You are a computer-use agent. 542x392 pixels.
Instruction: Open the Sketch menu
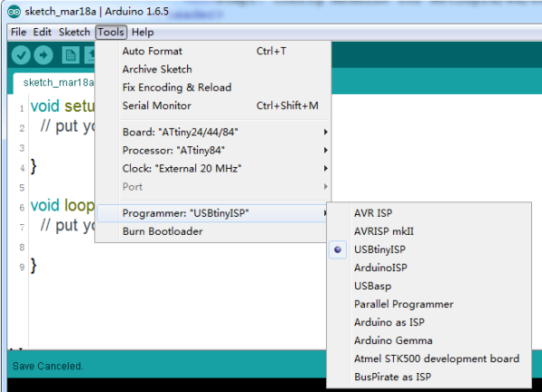(74, 33)
